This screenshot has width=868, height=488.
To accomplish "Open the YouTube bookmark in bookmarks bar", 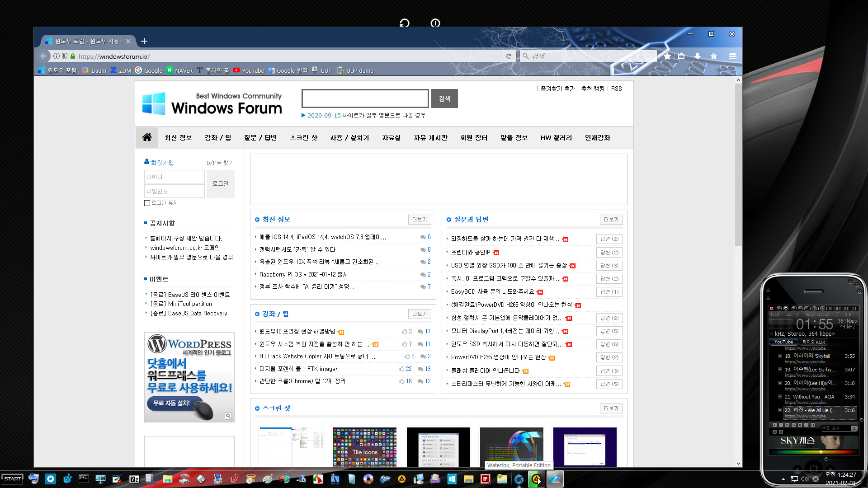I will 249,70.
